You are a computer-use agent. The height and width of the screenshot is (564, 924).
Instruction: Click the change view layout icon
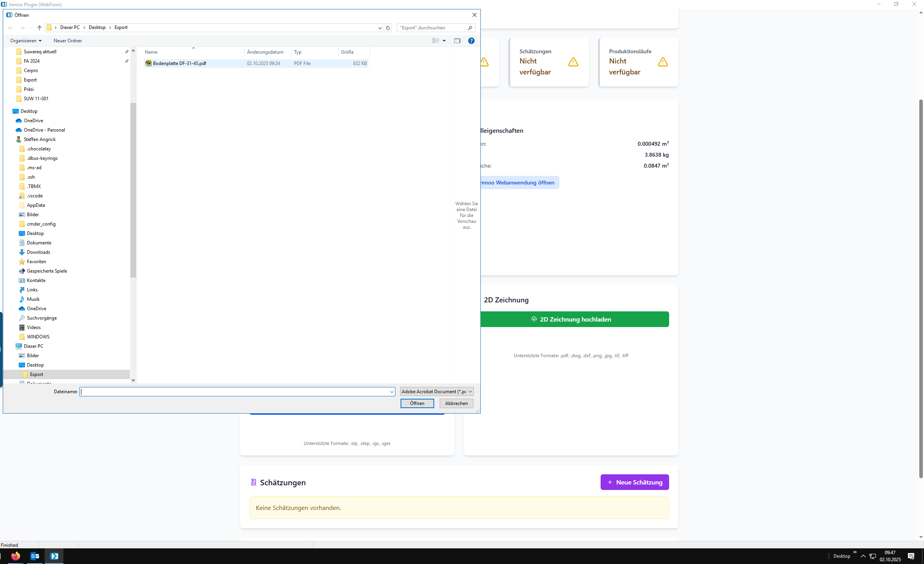click(436, 41)
